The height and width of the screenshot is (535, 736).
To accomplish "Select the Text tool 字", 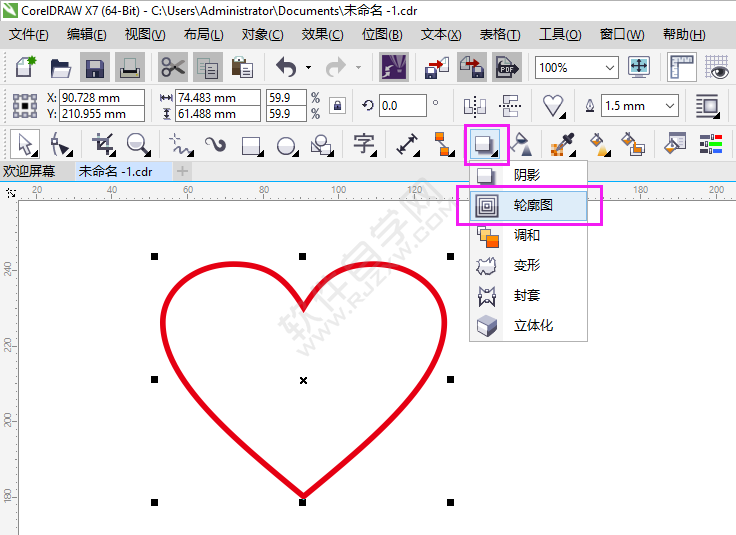I will pos(365,145).
